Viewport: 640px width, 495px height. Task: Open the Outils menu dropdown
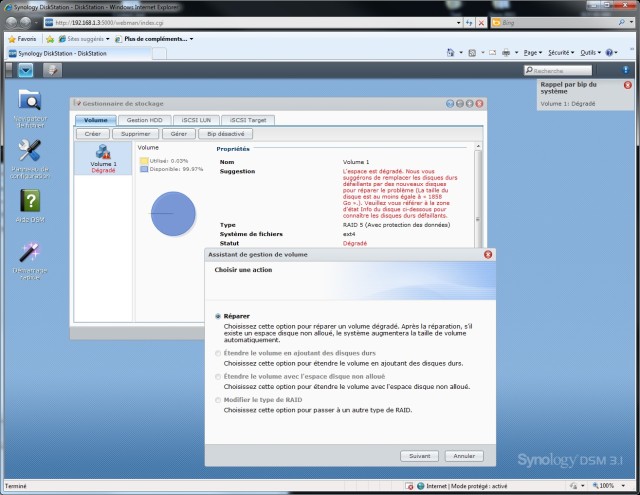[x=591, y=53]
